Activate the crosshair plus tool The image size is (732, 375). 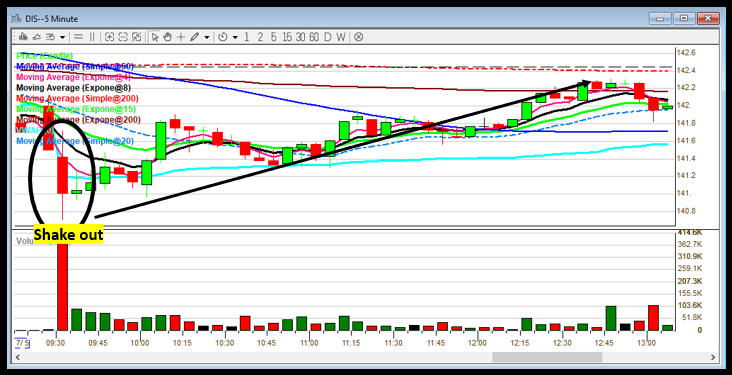coord(181,37)
